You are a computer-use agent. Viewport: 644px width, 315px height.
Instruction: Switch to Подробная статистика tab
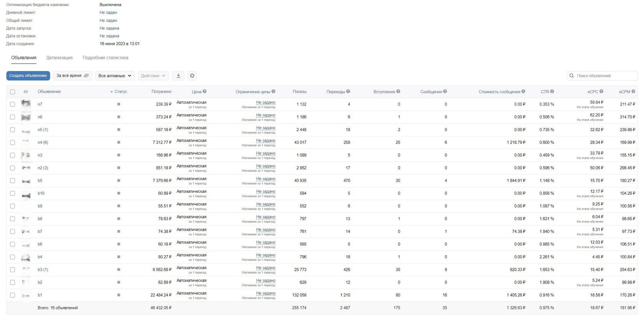pyautogui.click(x=105, y=58)
